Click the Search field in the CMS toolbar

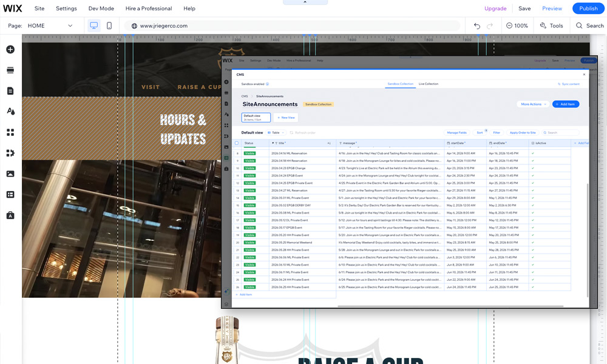[560, 133]
